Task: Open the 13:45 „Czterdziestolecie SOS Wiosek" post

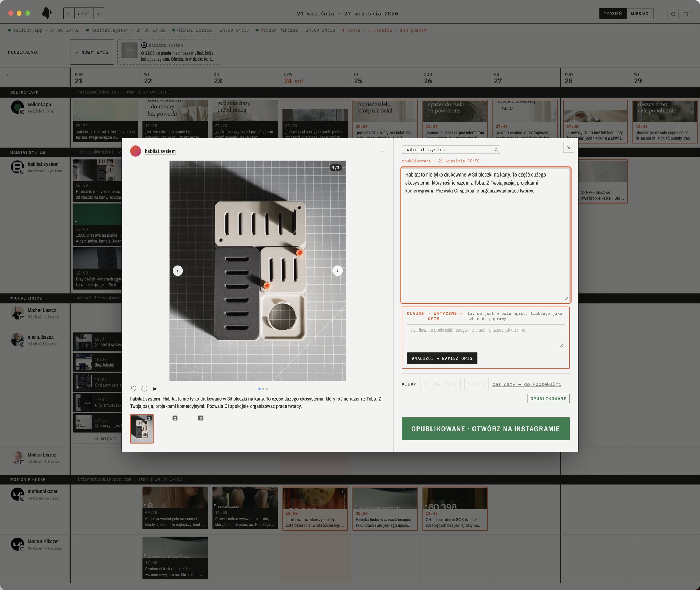Action: [x=455, y=509]
